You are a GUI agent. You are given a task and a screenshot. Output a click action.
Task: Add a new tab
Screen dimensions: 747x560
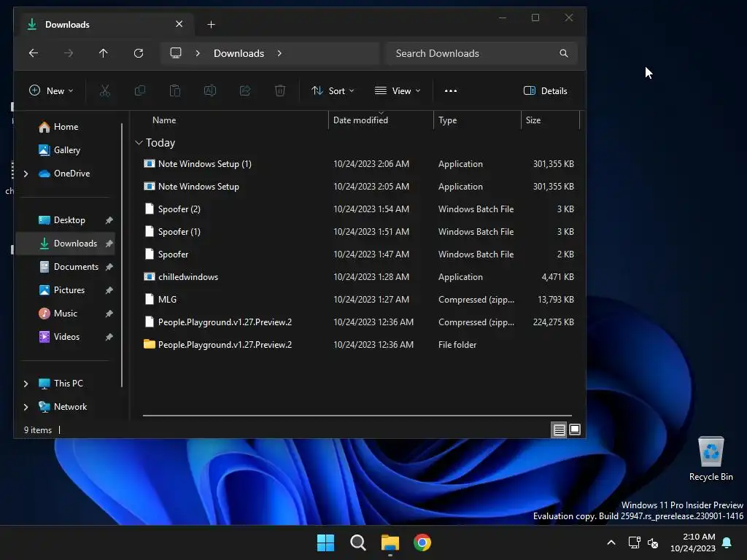[x=212, y=24]
